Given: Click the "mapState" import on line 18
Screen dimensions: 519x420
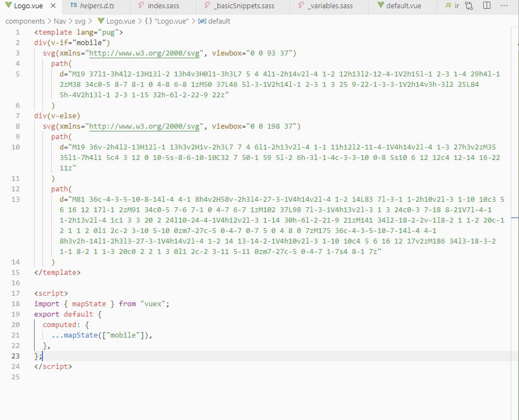Looking at the screenshot, I should tap(89, 304).
